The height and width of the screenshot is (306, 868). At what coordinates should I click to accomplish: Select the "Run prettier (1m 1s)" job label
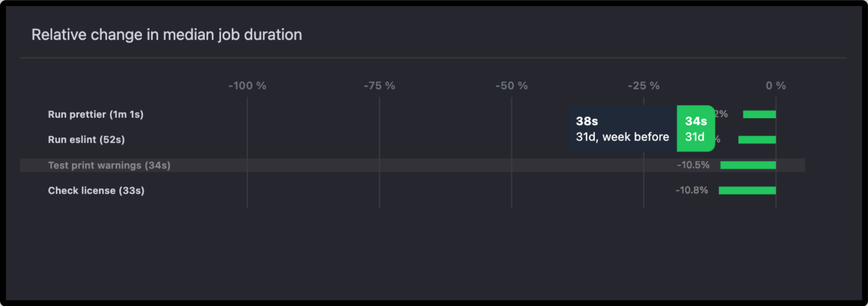pyautogui.click(x=96, y=114)
